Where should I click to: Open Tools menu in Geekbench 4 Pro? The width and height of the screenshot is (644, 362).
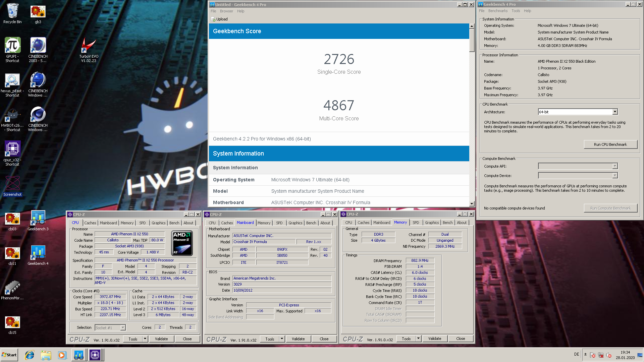point(516,11)
